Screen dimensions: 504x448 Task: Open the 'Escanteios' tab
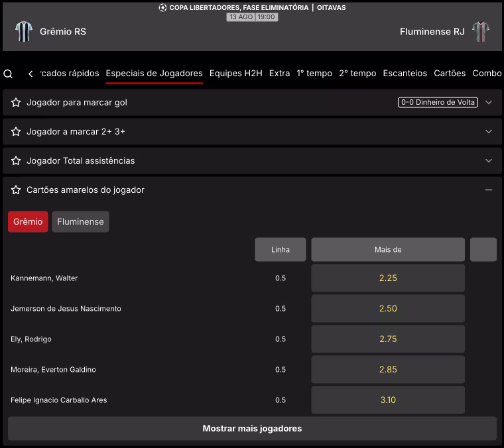[x=405, y=73]
